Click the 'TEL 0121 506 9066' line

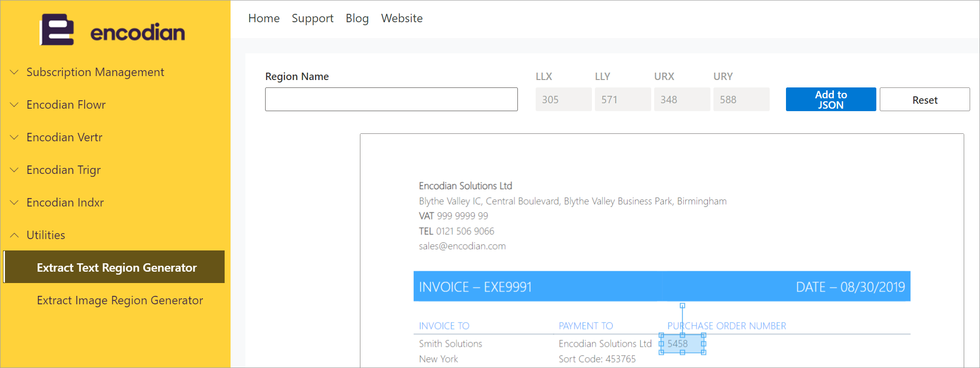point(456,231)
